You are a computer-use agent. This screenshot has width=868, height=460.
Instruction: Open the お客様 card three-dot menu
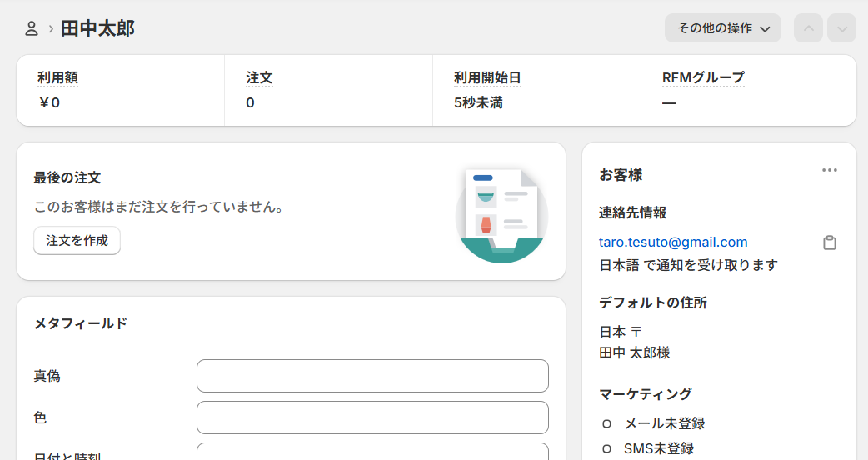point(829,170)
